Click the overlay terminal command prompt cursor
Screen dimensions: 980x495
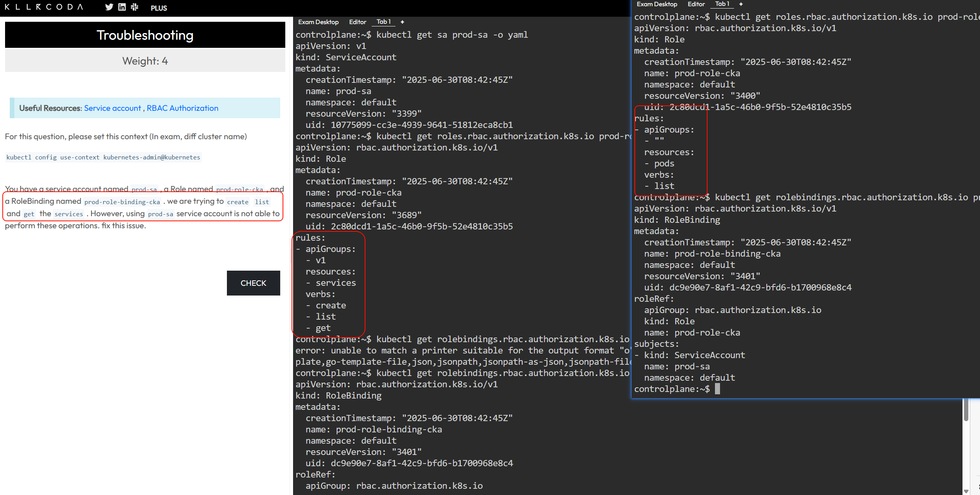[717, 389]
